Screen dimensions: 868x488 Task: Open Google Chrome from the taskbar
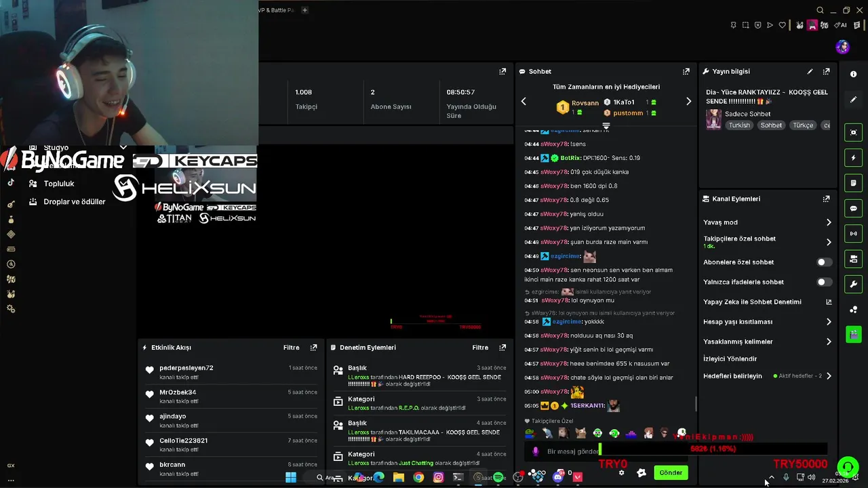tap(418, 477)
